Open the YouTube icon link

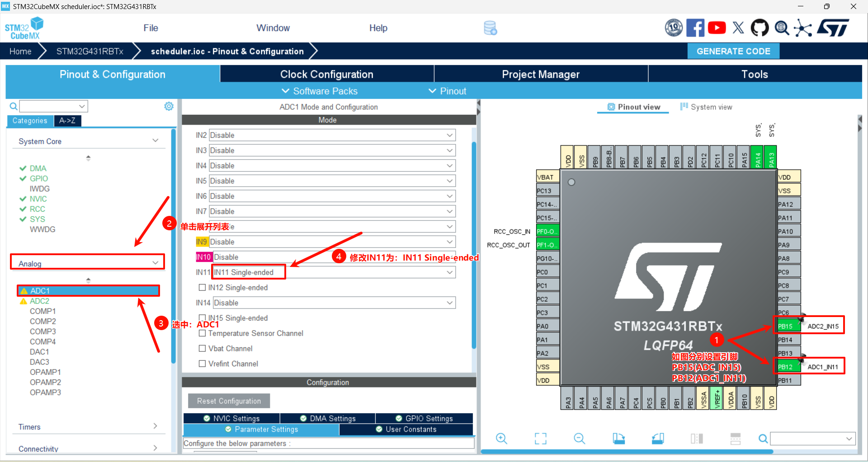[x=717, y=28]
